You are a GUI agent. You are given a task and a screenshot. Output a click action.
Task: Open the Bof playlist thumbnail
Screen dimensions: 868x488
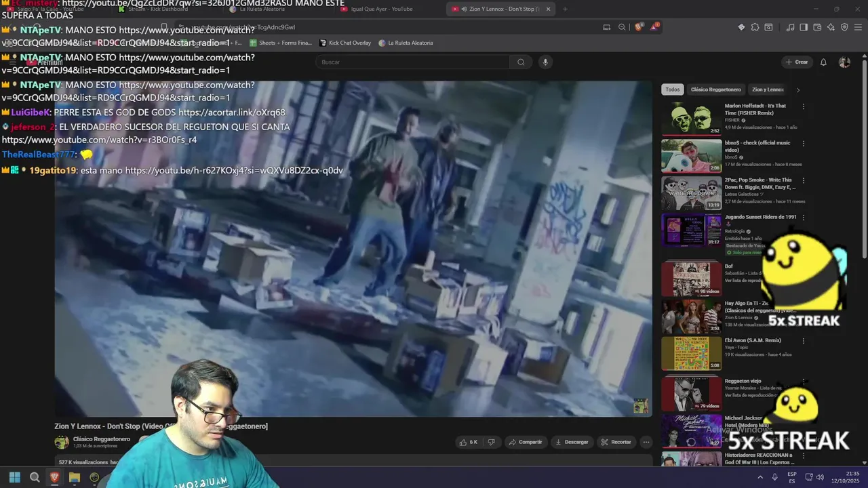(x=692, y=279)
